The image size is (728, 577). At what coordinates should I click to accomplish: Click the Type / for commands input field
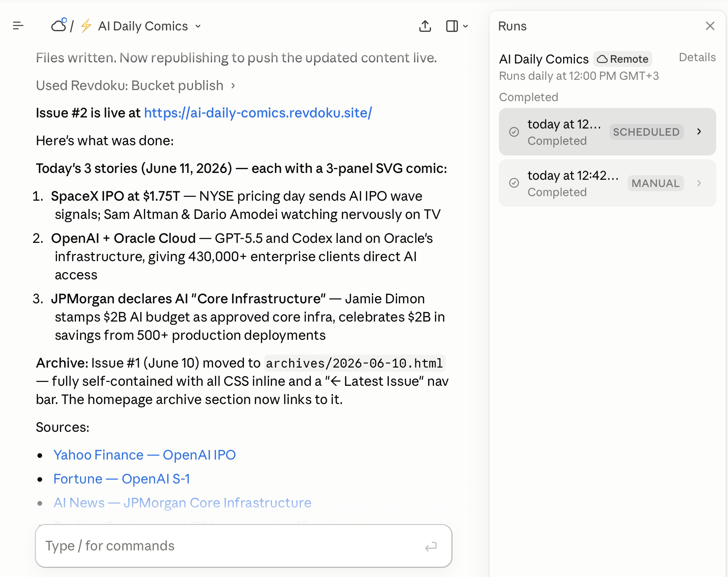point(244,546)
